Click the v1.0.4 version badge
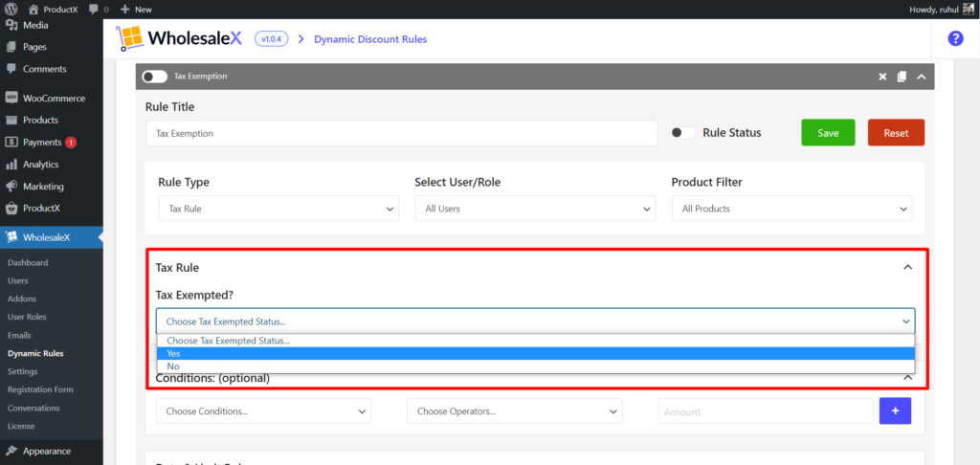This screenshot has width=980, height=465. coord(271,38)
